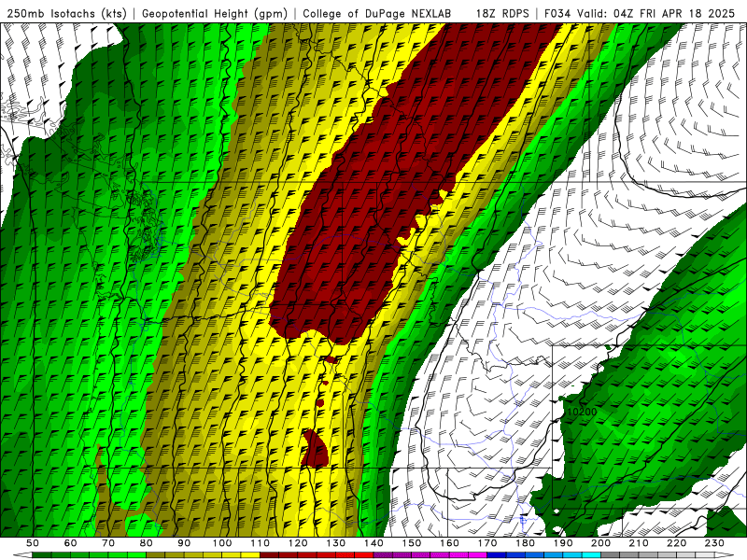
Task: Click the '110' color bar label
Action: pos(261,543)
